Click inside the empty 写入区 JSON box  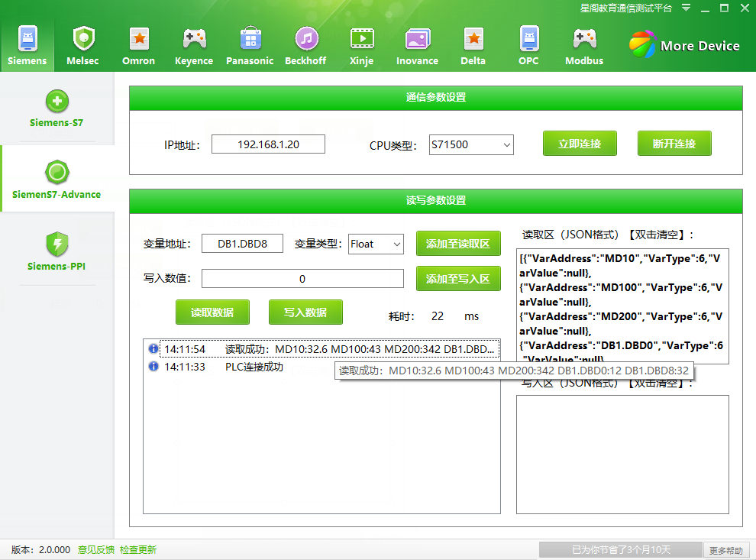622,455
